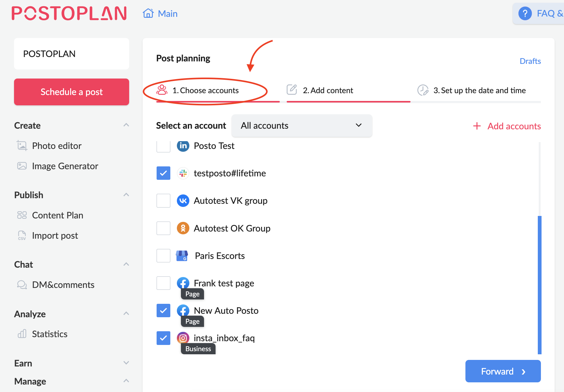Select the Paris Escorts account checkbox
Screen dimensions: 564x392
[163, 256]
